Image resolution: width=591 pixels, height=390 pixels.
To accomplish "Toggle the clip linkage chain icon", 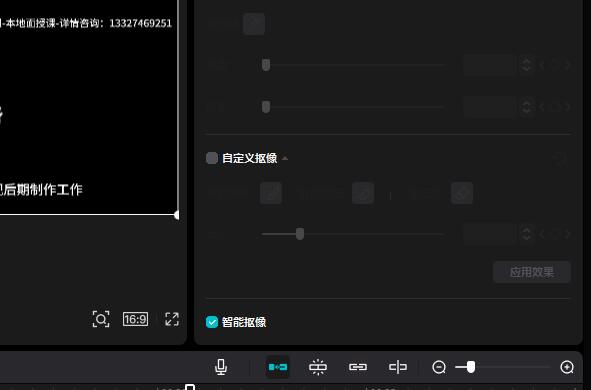I will click(358, 367).
